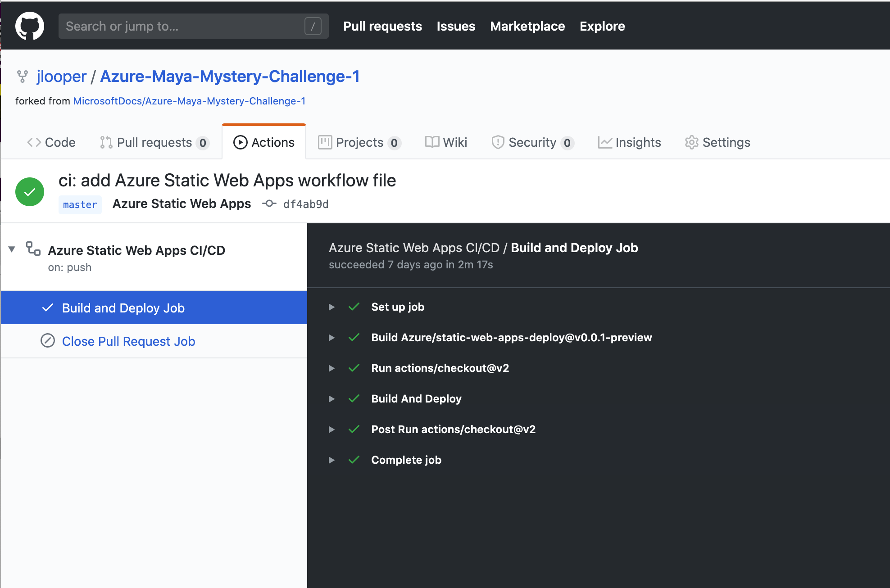Click the master branch label
The image size is (890, 588).
pyautogui.click(x=80, y=204)
